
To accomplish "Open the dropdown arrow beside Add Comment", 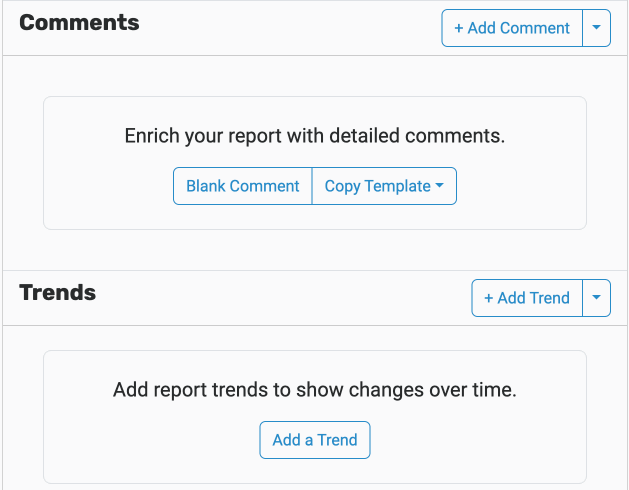I will click(x=597, y=28).
